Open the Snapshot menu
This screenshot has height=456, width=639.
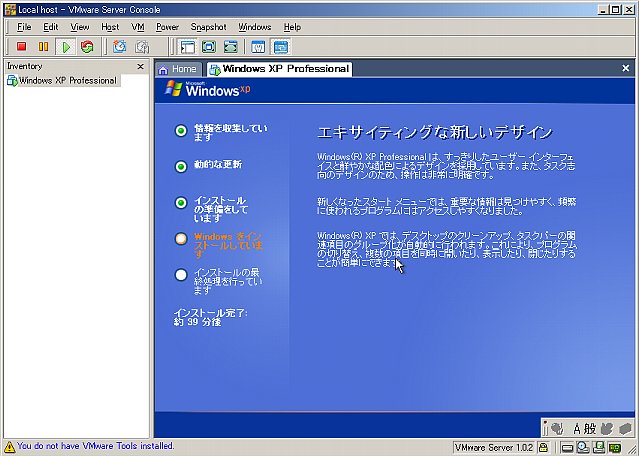[x=208, y=27]
